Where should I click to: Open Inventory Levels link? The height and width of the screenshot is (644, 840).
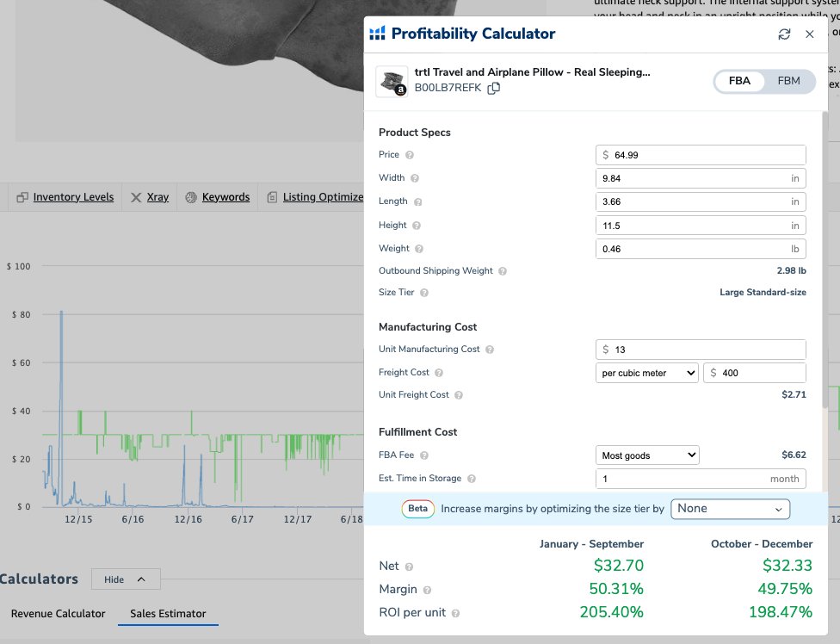click(73, 197)
